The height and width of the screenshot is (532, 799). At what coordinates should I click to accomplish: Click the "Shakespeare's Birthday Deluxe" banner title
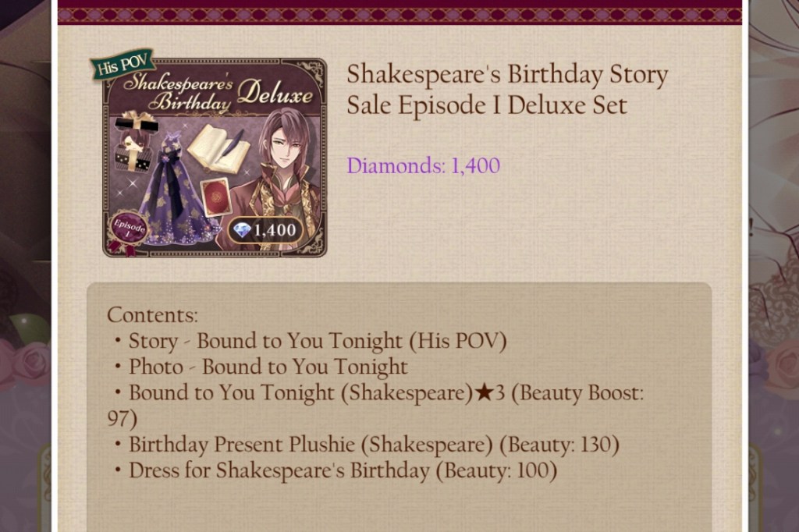[218, 93]
